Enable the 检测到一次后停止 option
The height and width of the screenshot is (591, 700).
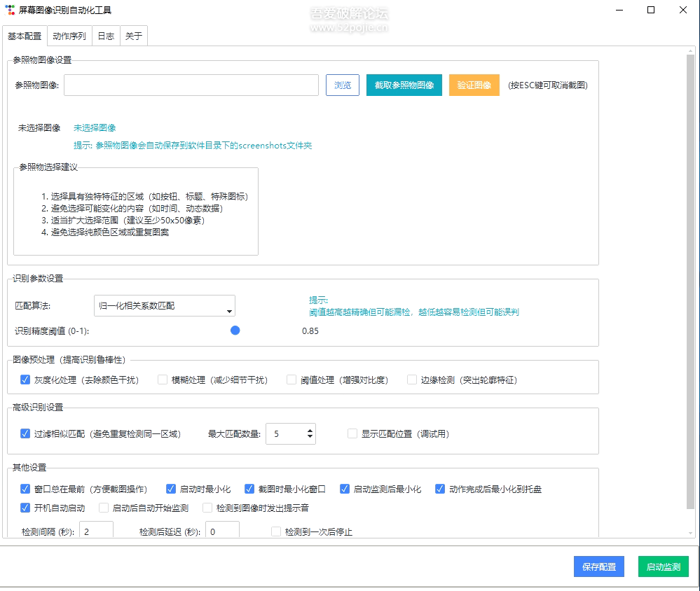click(275, 531)
